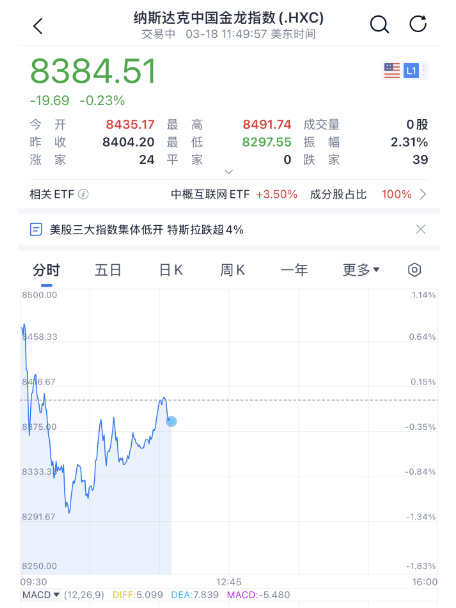This screenshot has width=456, height=608.
Task: Expand related ETF list arrow
Action: [x=423, y=194]
